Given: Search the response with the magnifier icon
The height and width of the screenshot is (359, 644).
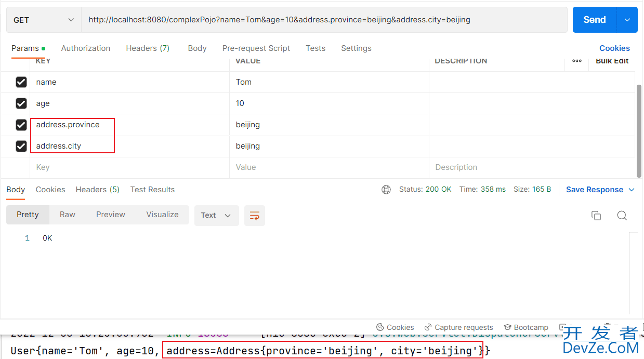Looking at the screenshot, I should (x=622, y=216).
